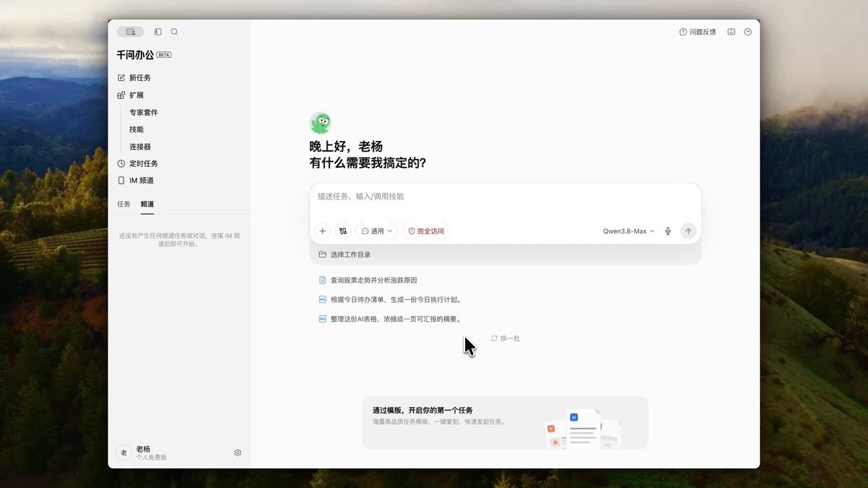Click 换一批 to refresh suggestions
This screenshot has height=488, width=868.
click(x=506, y=338)
